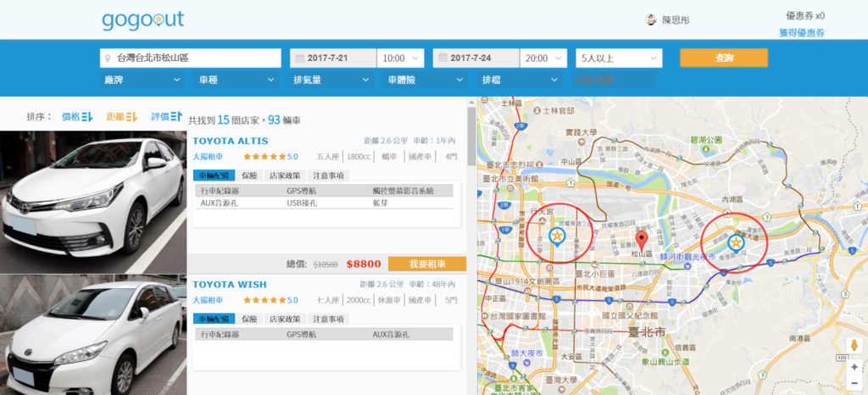868x395 pixels.
Task: Click user name 陳思彤
Action: point(676,20)
